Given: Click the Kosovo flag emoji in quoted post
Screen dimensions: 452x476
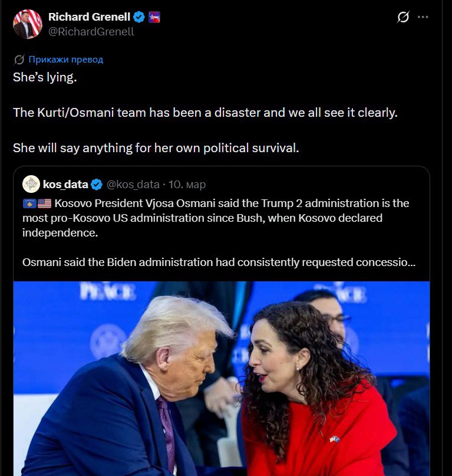Looking at the screenshot, I should [x=29, y=203].
